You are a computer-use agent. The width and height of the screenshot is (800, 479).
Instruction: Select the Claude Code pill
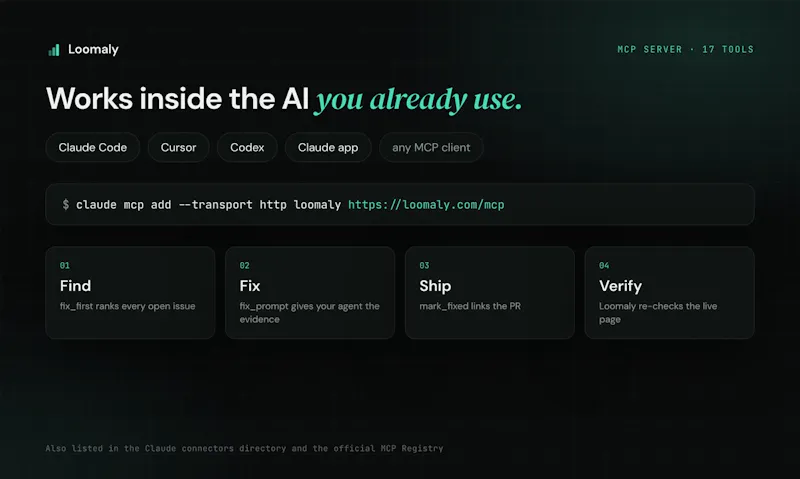[x=93, y=147]
